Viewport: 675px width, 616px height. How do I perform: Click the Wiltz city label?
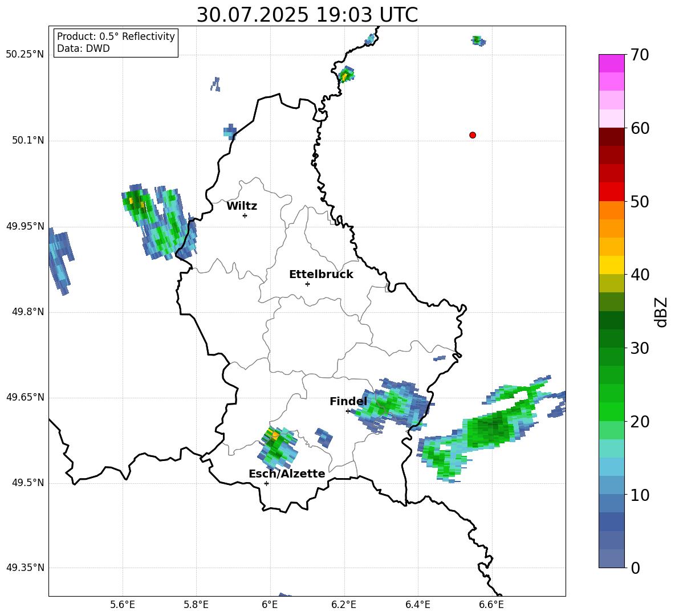tap(242, 206)
